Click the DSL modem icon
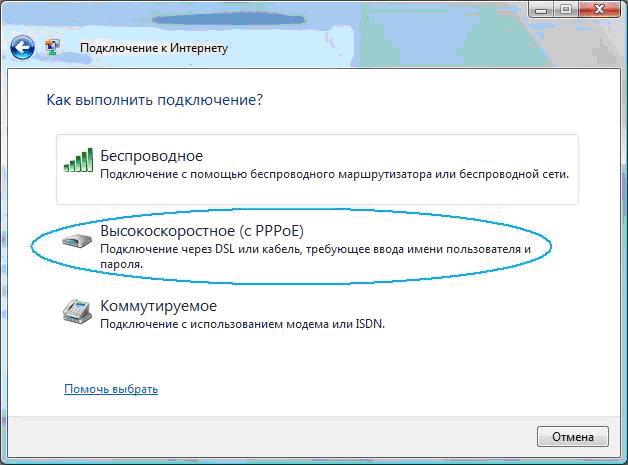Viewport: 628px width, 465px height. pyautogui.click(x=77, y=241)
